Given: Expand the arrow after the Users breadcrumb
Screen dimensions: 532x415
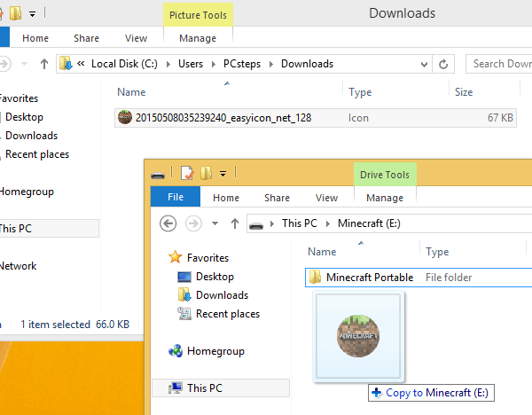Looking at the screenshot, I should pyautogui.click(x=213, y=64).
